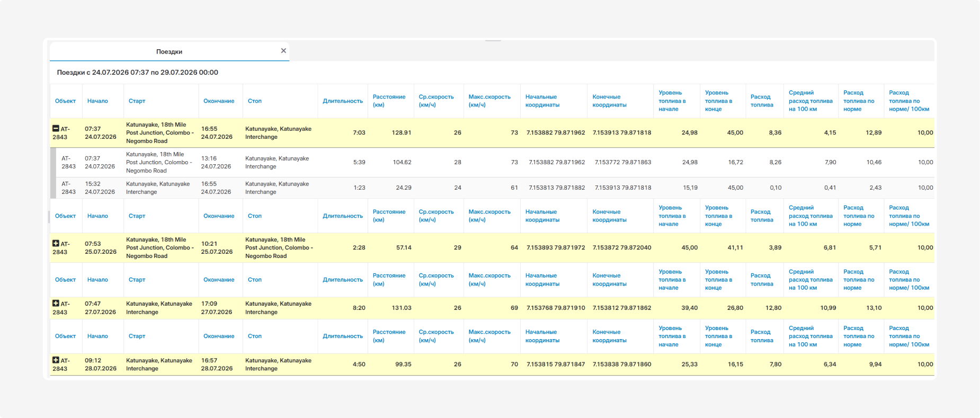The width and height of the screenshot is (980, 418).
Task: Click end coordinates 7.153812 79.871862
Action: pyautogui.click(x=622, y=308)
